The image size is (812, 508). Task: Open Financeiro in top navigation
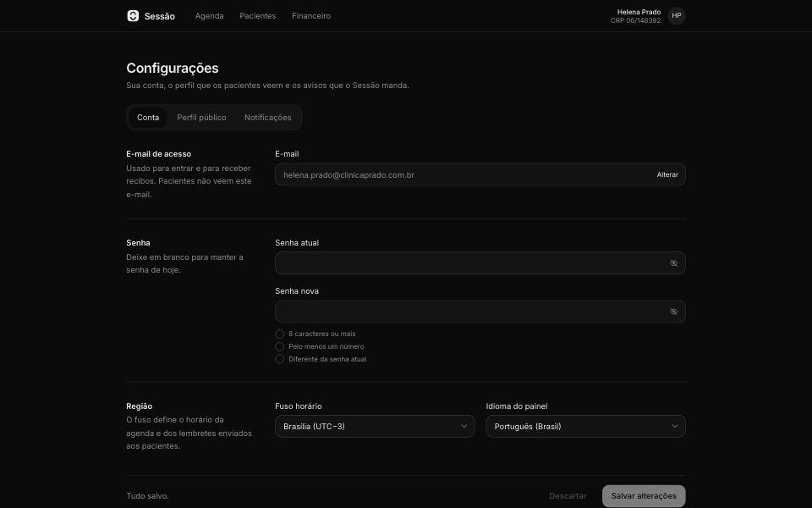310,16
